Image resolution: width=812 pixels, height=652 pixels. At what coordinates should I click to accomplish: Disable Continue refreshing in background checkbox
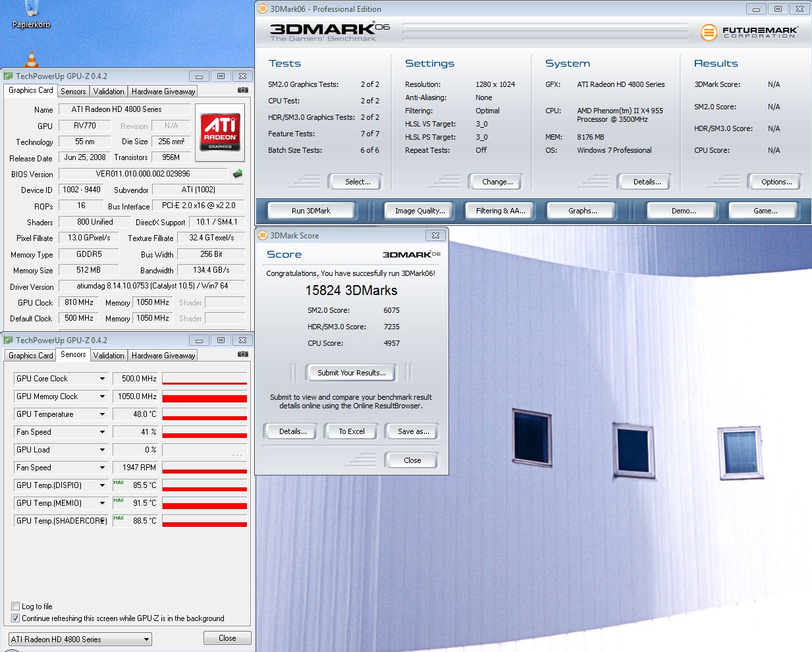point(15,618)
